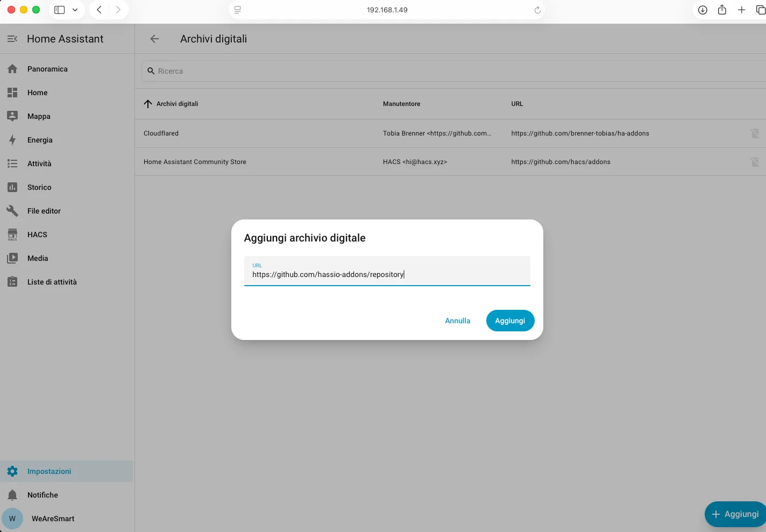Click the Safari address bar 192.168.1.49
Image resolution: width=766 pixels, height=532 pixels.
(x=387, y=10)
